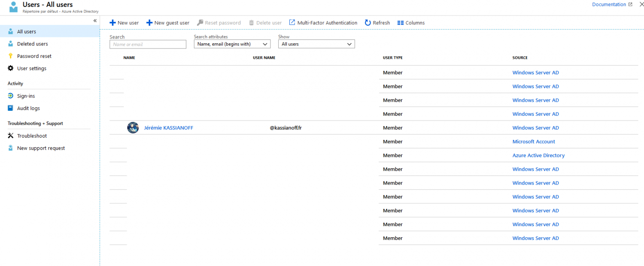The image size is (644, 266).
Task: Click the Refresh button label
Action: (x=381, y=23)
